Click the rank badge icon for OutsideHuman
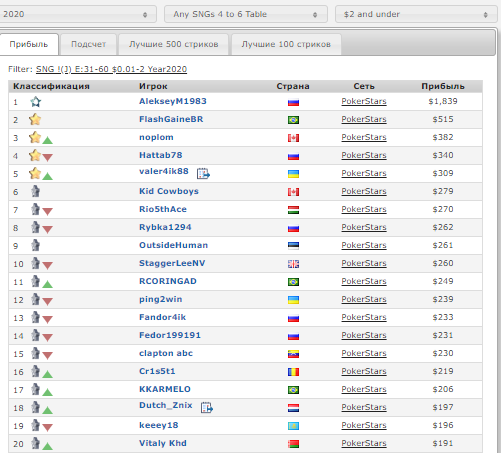 pos(35,245)
